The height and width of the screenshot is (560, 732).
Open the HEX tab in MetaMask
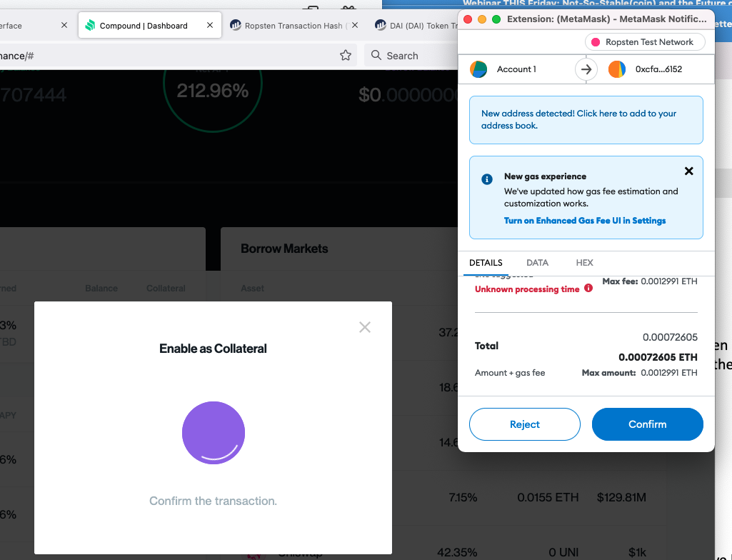[x=584, y=262]
